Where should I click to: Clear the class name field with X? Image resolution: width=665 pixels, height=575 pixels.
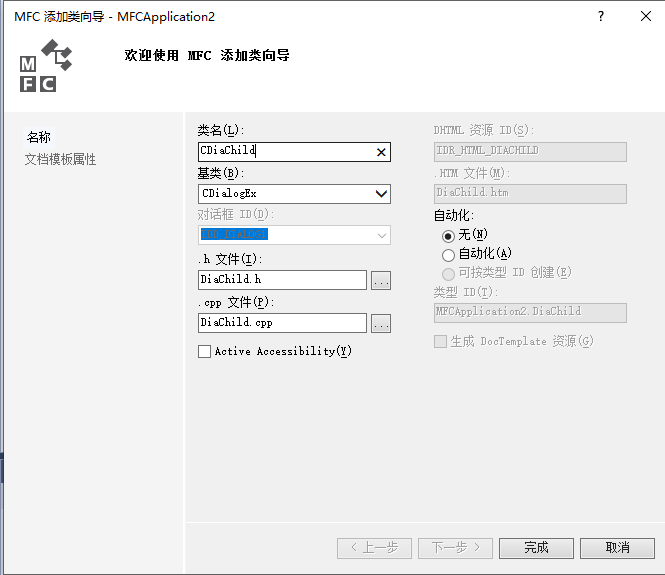[381, 152]
